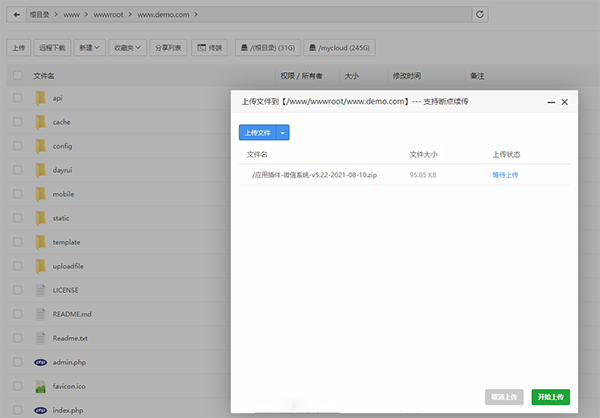Open the api folder icon

pyautogui.click(x=41, y=98)
